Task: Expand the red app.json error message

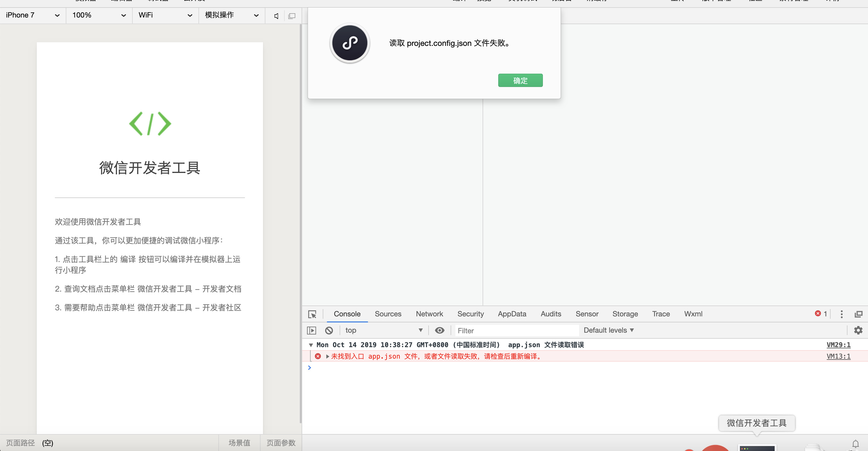Action: [x=328, y=357]
